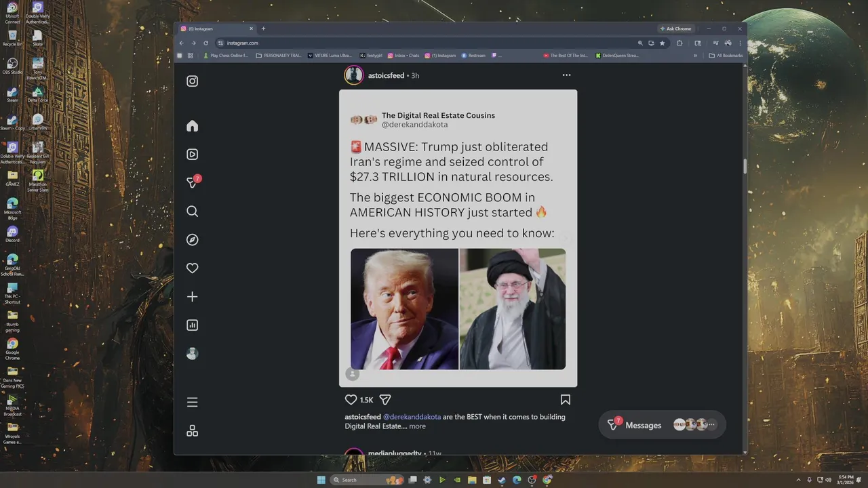Open Microsoft Edge from the taskbar

pyautogui.click(x=517, y=480)
